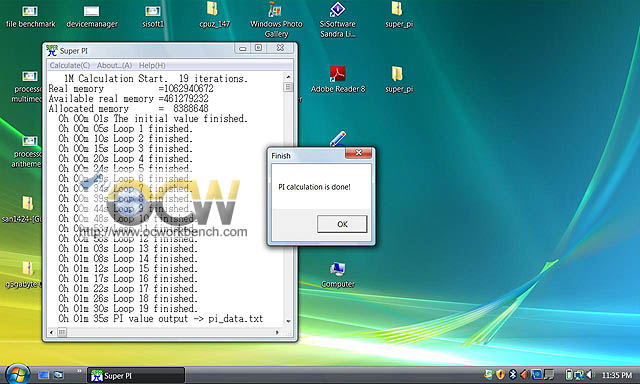Click 'Allocated memory = 8388648' line
The width and height of the screenshot is (640, 384).
(x=128, y=109)
